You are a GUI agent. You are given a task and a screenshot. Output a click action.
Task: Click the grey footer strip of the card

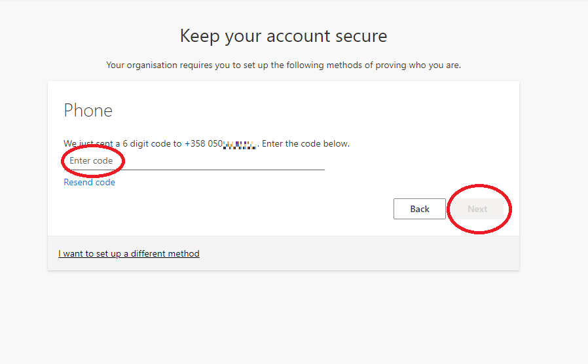360,253
